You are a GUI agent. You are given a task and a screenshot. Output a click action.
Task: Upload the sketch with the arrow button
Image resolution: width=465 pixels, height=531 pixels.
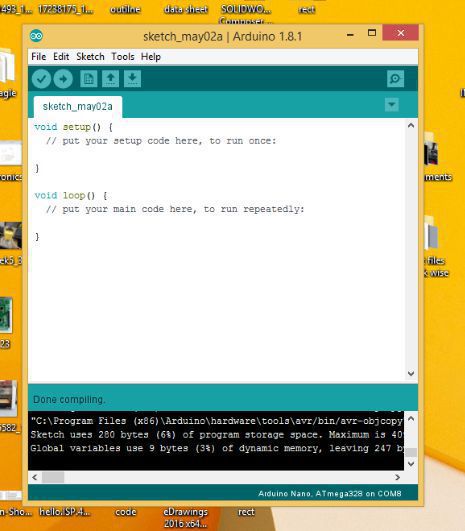coord(63,79)
